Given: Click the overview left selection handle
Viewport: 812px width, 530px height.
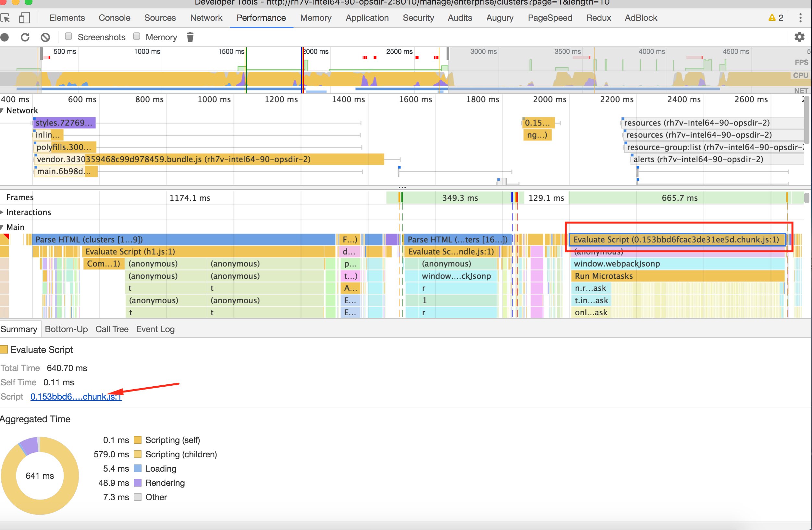Looking at the screenshot, I should 41,54.
